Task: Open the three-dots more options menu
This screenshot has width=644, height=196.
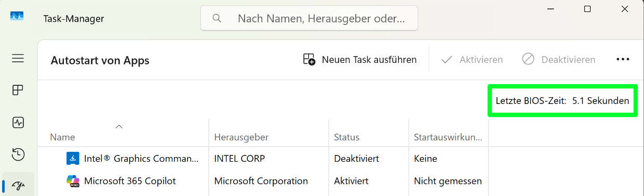Action: pos(623,59)
